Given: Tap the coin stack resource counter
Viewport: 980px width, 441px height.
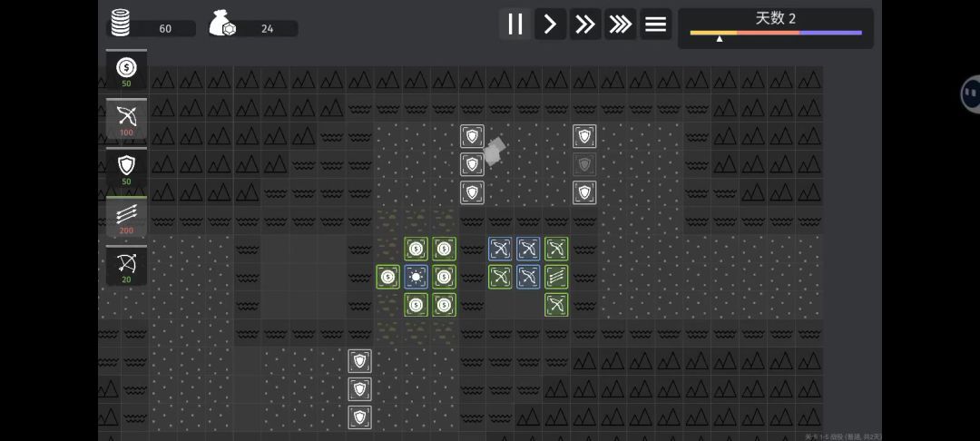Looking at the screenshot, I should point(121,24).
